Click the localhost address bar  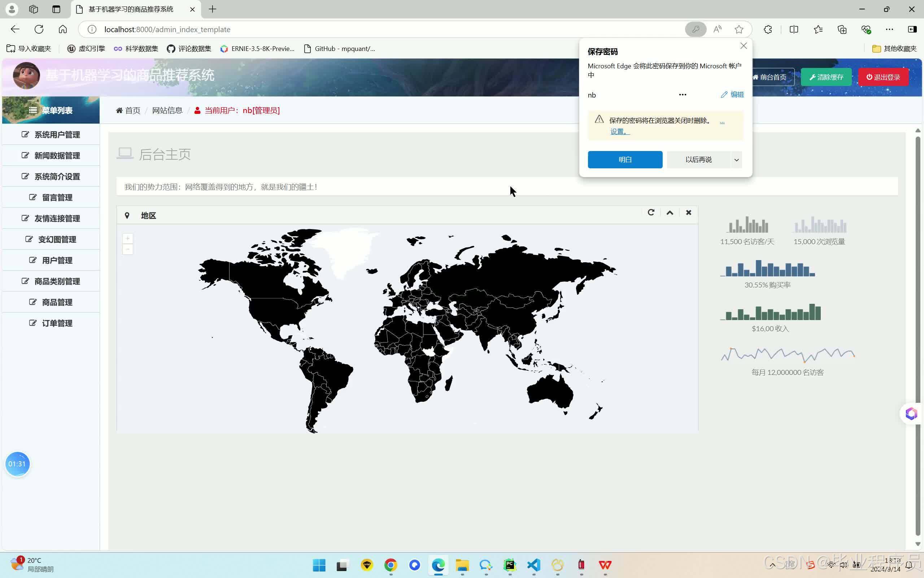point(382,29)
